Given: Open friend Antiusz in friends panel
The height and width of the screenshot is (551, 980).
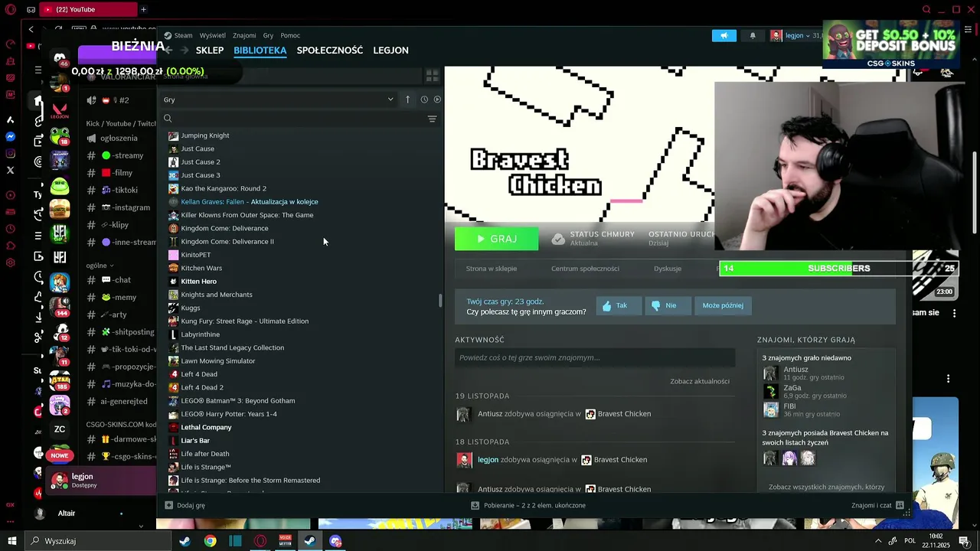Looking at the screenshot, I should (x=795, y=370).
